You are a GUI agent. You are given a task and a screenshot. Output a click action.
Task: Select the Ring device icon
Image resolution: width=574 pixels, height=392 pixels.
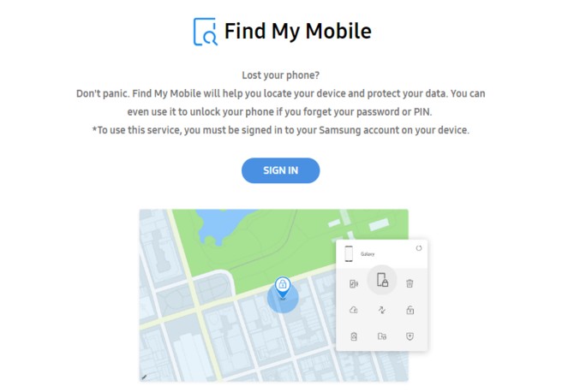354,284
